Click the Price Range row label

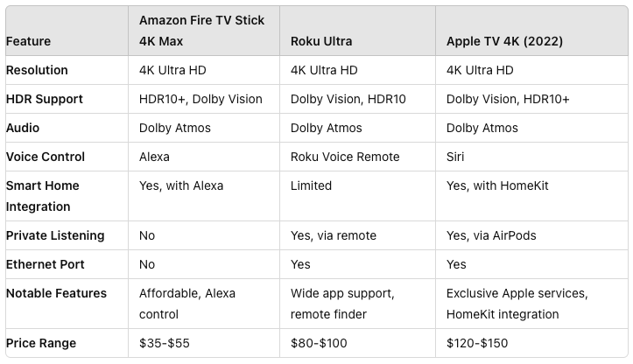point(41,343)
